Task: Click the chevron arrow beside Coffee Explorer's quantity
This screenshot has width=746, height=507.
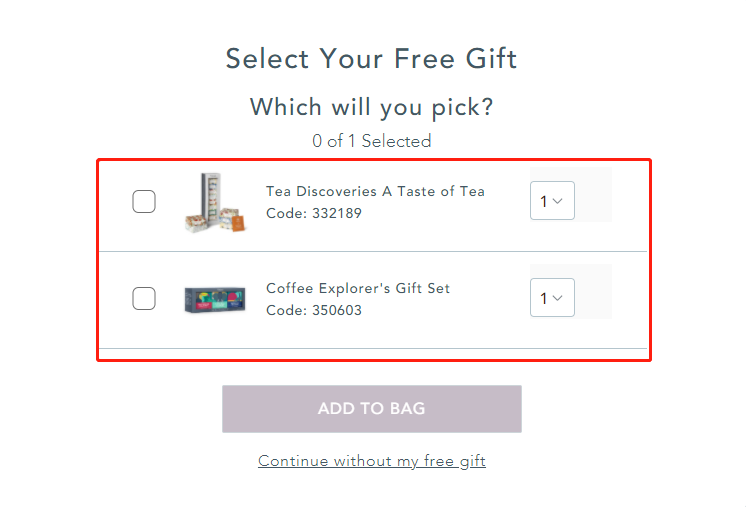Action: coord(558,298)
